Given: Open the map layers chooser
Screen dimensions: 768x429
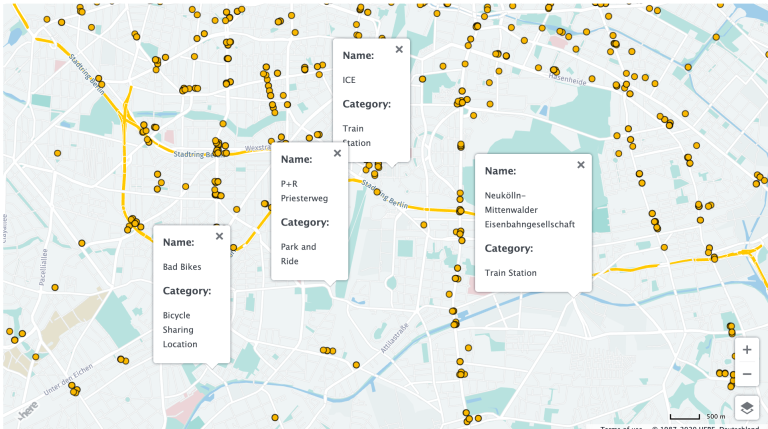Looking at the screenshot, I should [x=747, y=408].
